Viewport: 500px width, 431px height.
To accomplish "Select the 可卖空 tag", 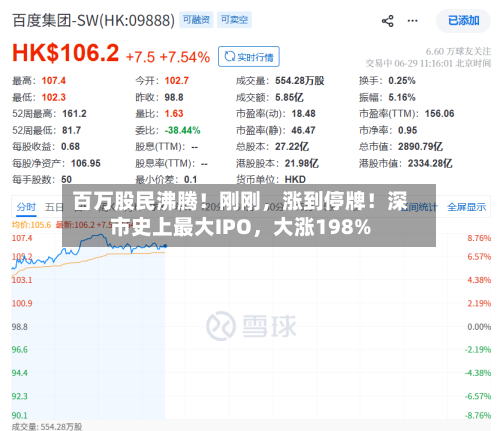I will (x=234, y=20).
